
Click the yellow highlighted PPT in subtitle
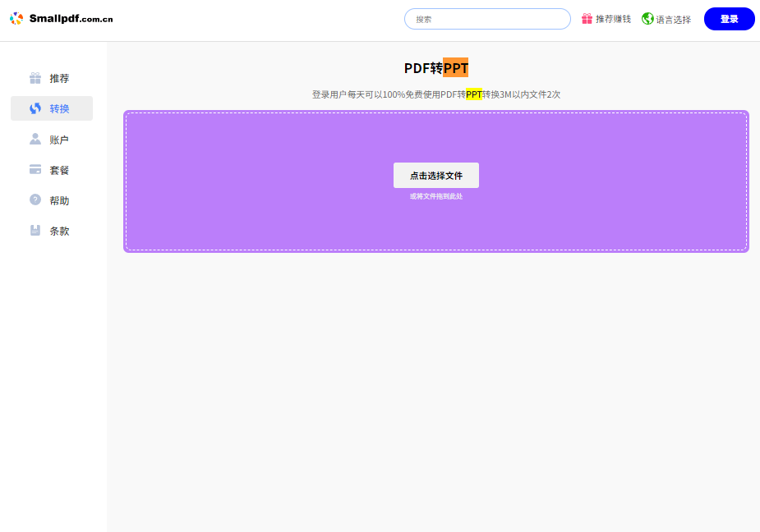(x=474, y=94)
